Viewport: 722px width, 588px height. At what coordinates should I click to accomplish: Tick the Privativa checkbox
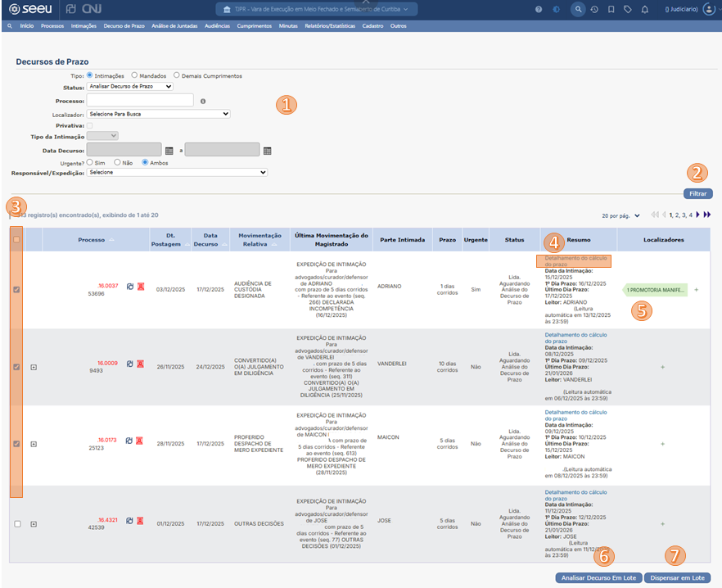(90, 125)
